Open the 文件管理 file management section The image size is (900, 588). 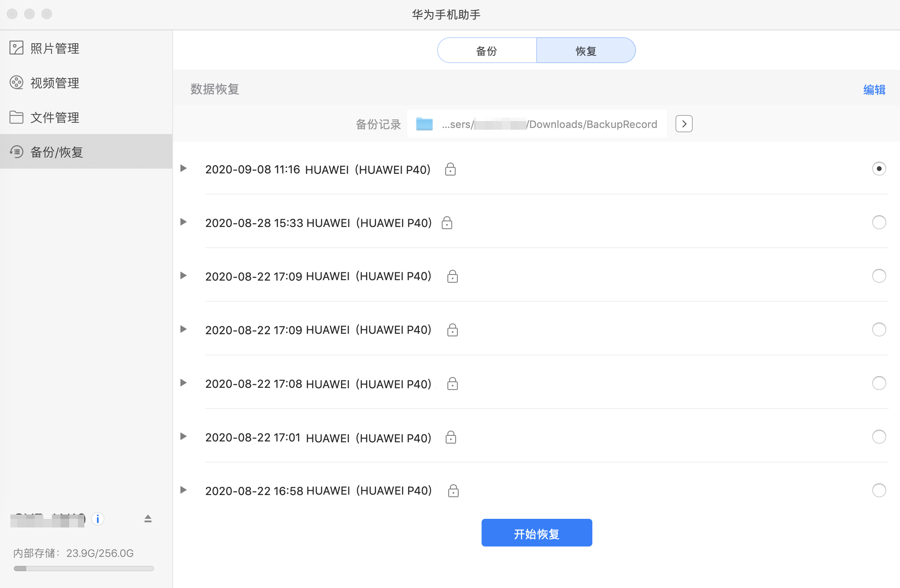(54, 117)
